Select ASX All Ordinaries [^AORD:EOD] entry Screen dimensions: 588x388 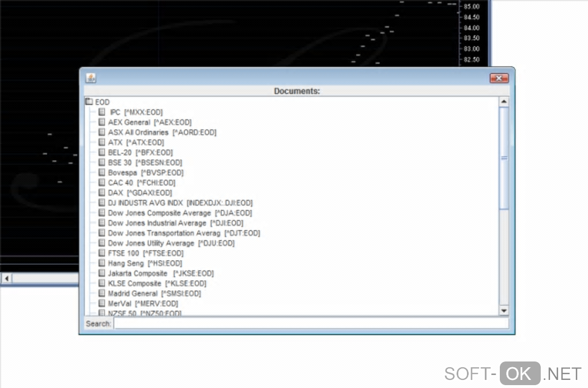(162, 133)
